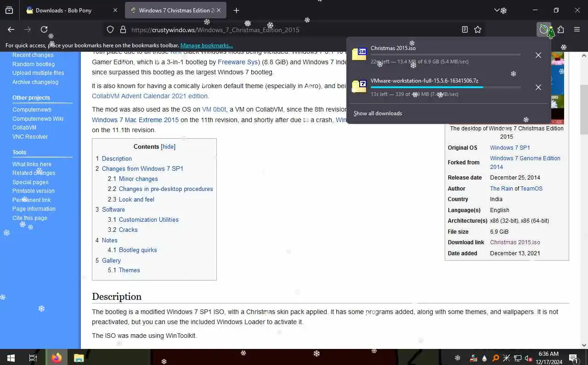Click the ISO file icon for Christmas 2015.iso

pos(359,54)
